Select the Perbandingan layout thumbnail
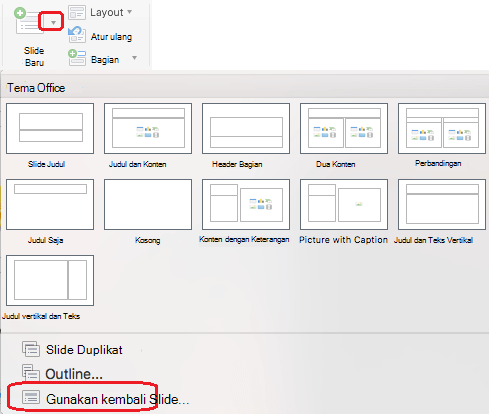Image resolution: width=489 pixels, height=414 pixels. (442, 128)
